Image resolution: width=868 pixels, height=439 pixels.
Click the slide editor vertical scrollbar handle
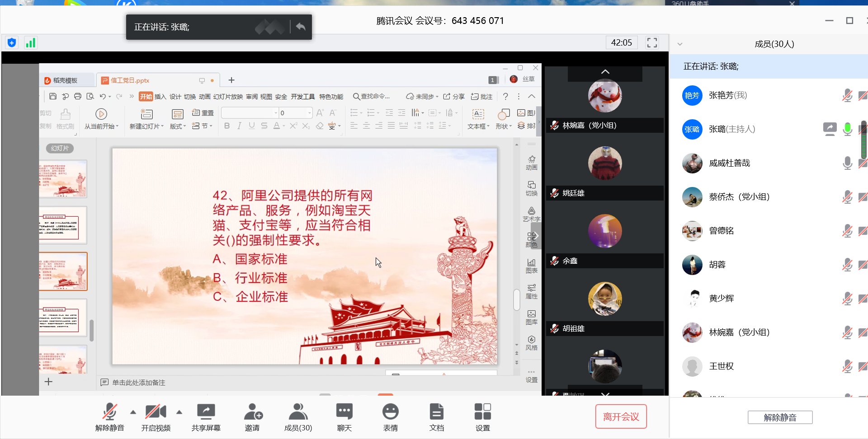(516, 299)
